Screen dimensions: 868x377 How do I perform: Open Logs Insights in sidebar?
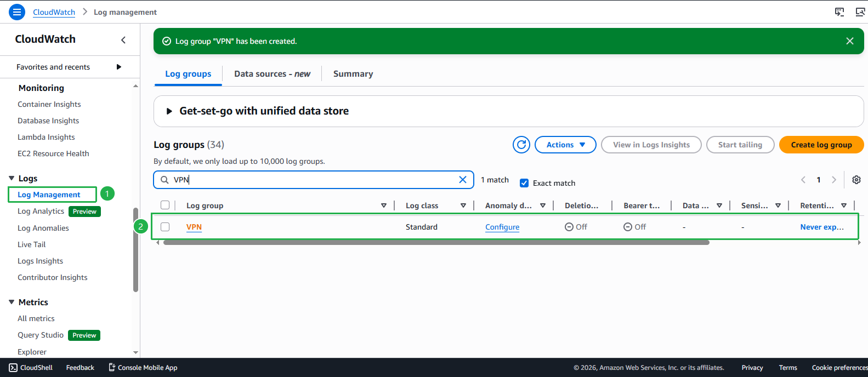point(40,261)
